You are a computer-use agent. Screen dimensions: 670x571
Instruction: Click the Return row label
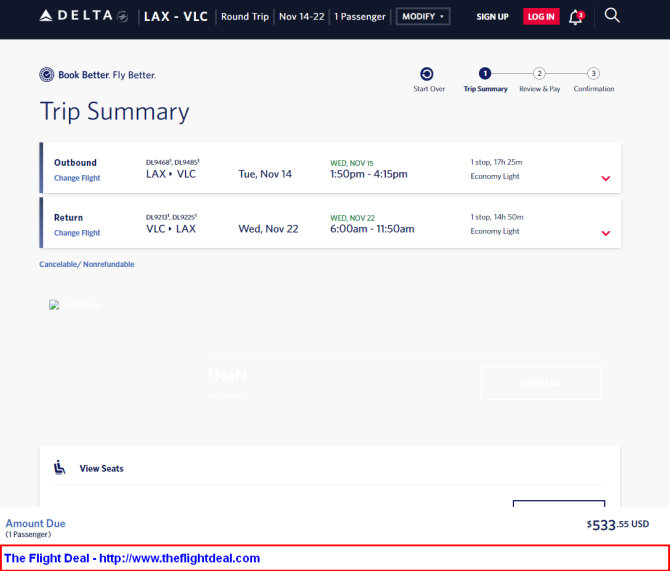coord(68,217)
